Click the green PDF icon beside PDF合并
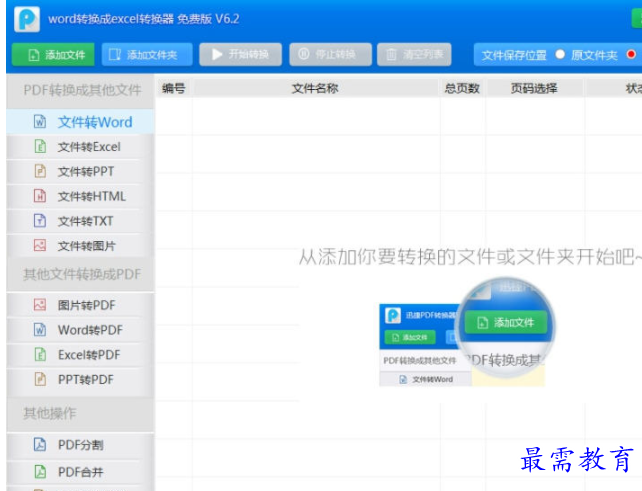This screenshot has height=491, width=642. (40, 472)
